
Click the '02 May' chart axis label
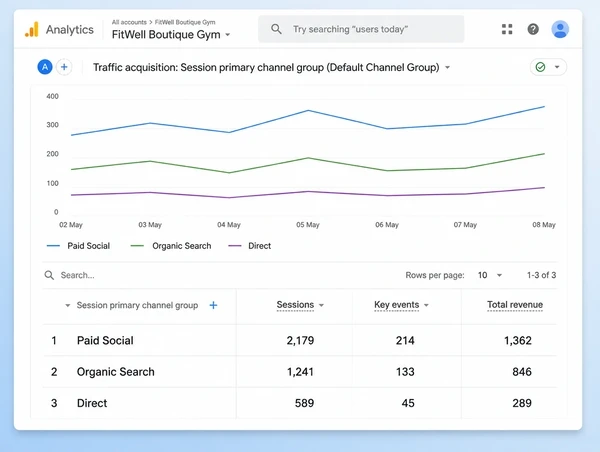71,225
